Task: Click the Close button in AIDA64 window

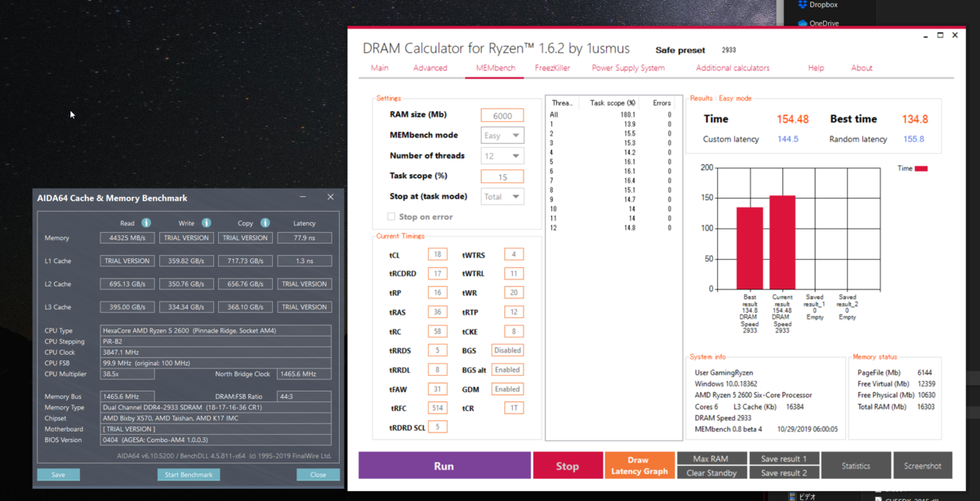Action: [318, 474]
